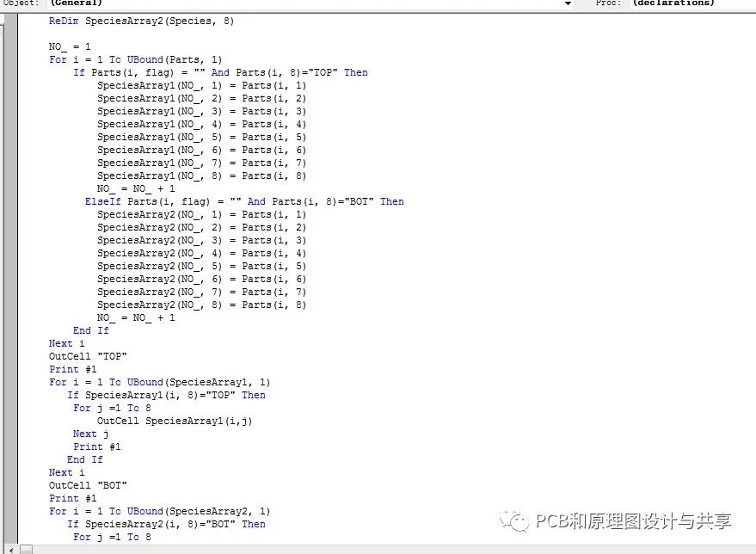Click the horizontal scrollbar left arrow
Viewport: 756px width, 554px height.
[10, 549]
